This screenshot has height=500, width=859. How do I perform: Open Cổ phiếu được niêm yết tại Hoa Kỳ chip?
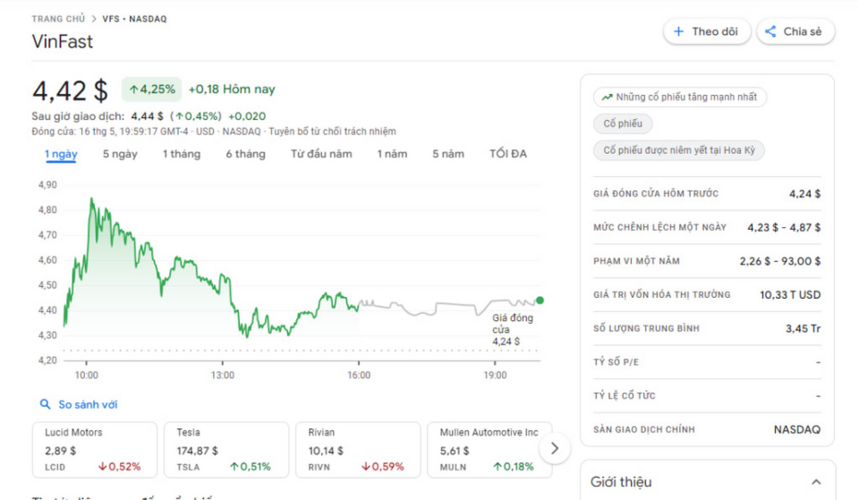tap(678, 150)
